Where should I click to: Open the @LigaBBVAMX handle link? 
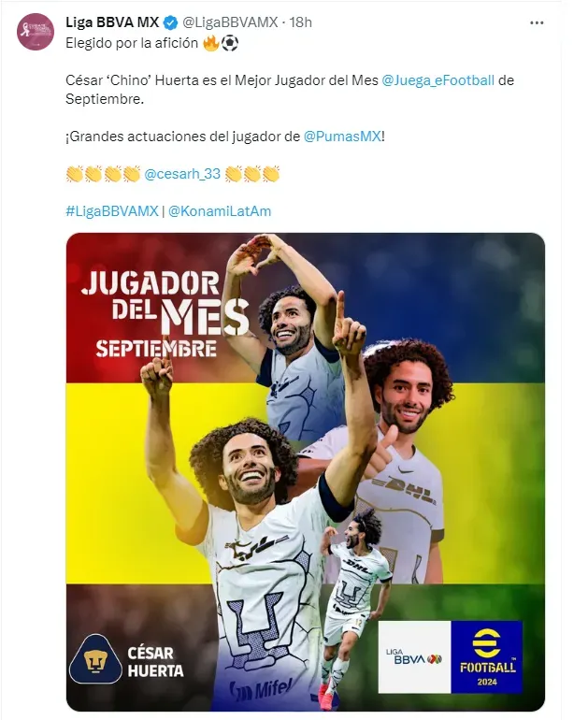[230, 22]
